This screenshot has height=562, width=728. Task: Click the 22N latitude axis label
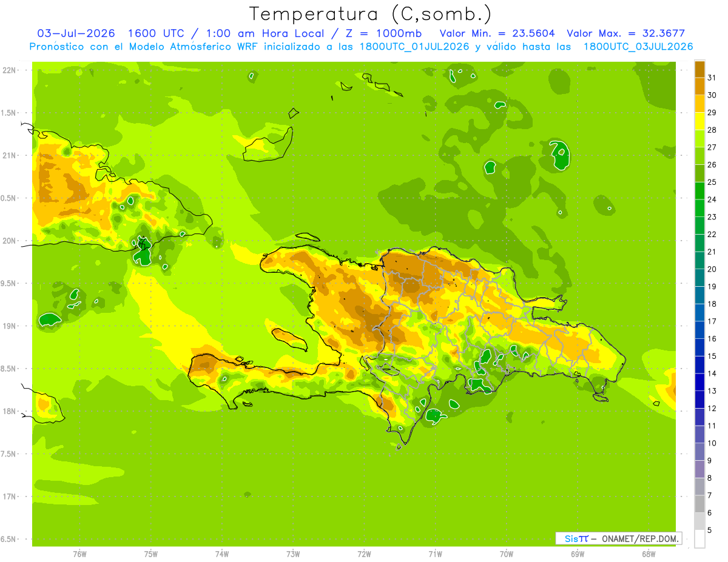point(9,70)
